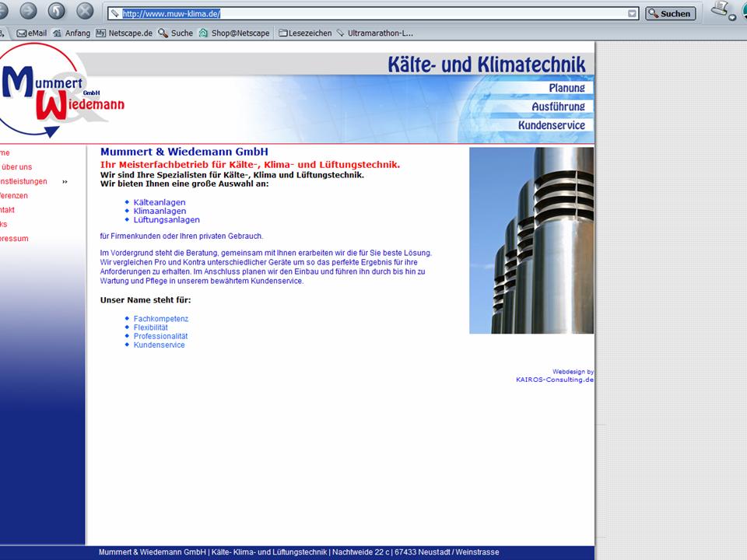Select the Impressum sidebar menu item
This screenshot has height=560, width=747.
point(14,239)
